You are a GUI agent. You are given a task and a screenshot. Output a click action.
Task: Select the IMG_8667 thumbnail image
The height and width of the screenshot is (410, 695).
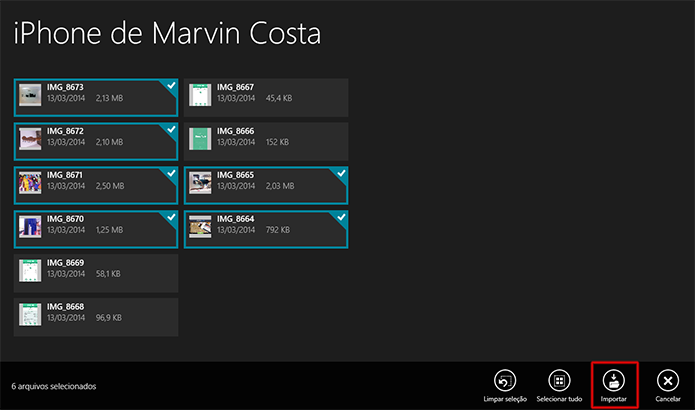tap(200, 95)
